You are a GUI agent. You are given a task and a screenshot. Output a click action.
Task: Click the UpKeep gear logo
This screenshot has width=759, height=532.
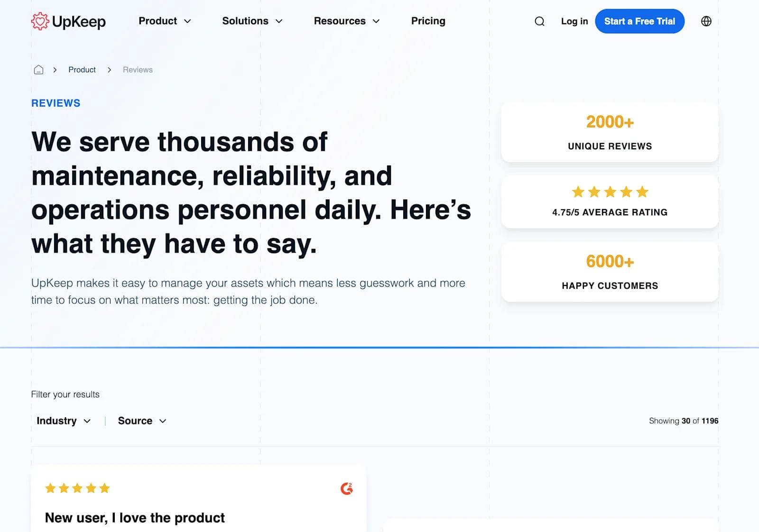pyautogui.click(x=40, y=21)
